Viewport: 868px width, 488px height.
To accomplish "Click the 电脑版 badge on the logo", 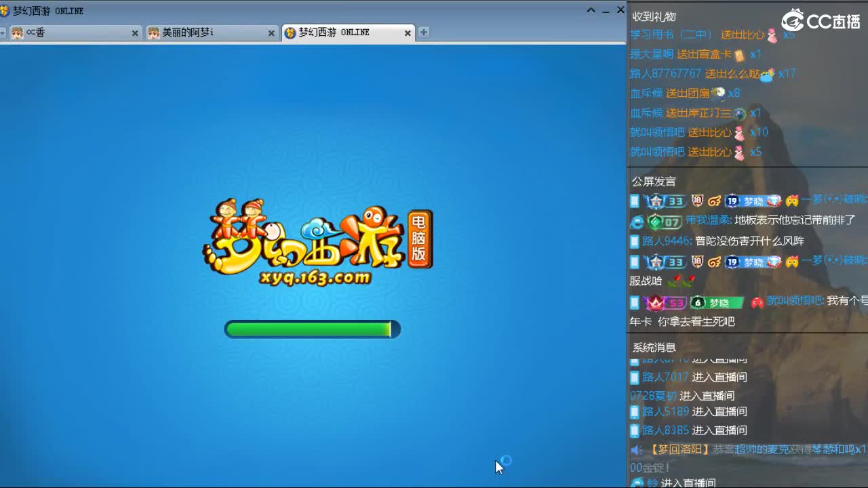I will 419,239.
